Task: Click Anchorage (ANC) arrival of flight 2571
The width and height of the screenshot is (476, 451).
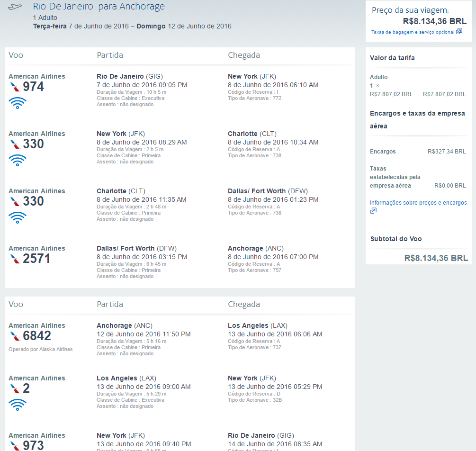Action: [256, 248]
